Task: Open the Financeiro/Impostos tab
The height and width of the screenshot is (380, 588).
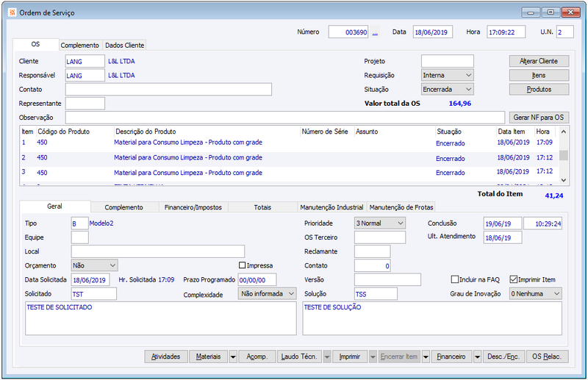Action: point(193,207)
